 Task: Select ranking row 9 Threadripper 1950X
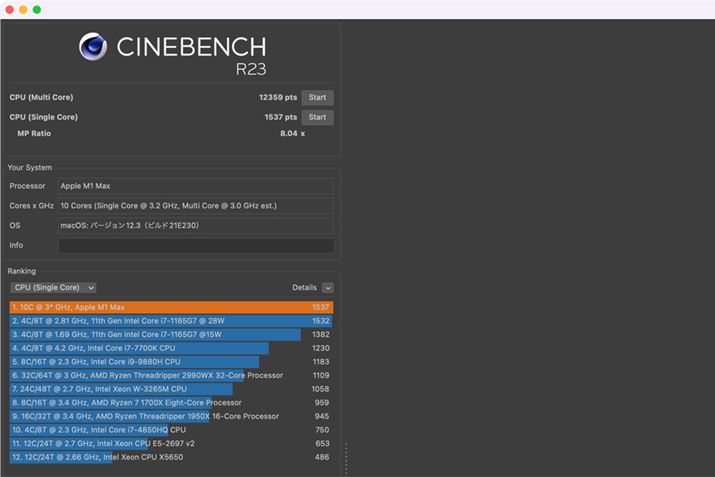(171, 416)
